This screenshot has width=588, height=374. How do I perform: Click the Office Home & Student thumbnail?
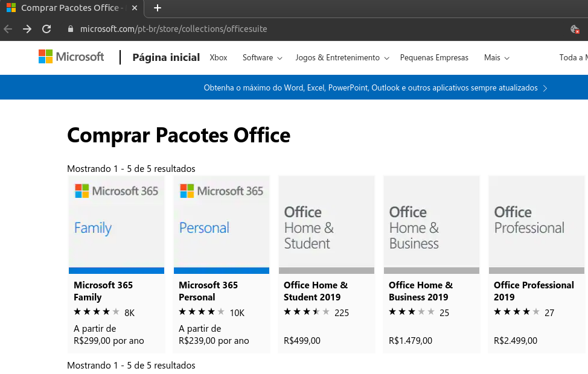[x=326, y=223]
